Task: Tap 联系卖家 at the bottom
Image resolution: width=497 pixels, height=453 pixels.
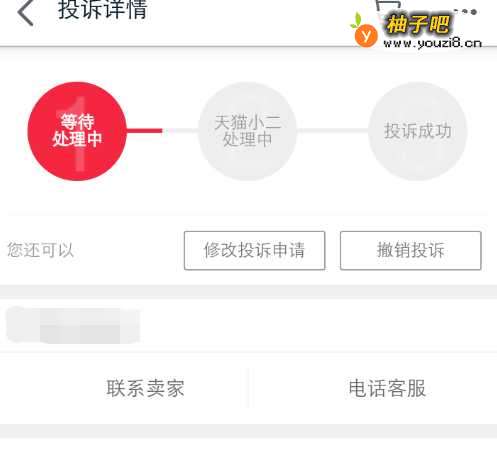Action: tap(145, 388)
